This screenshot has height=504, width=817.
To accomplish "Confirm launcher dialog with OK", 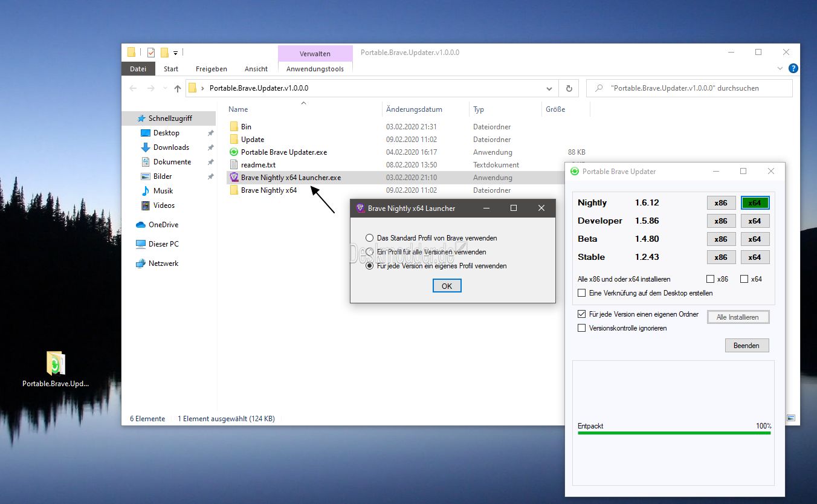I will [447, 286].
